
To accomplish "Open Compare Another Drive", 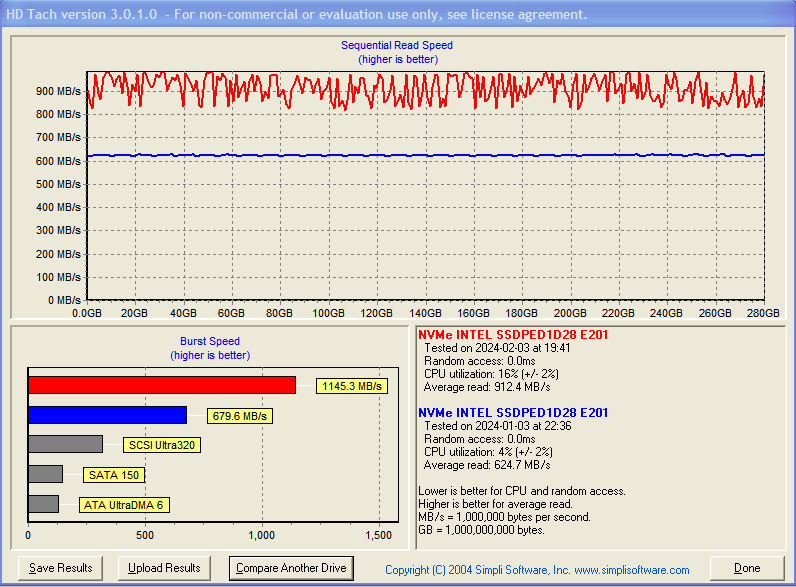I will coord(291,568).
